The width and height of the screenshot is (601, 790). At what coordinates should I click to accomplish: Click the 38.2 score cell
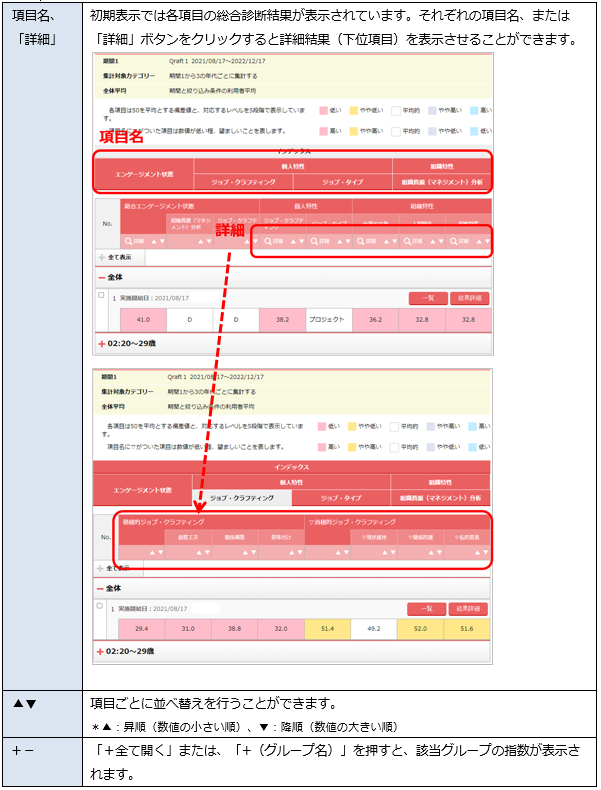283,320
